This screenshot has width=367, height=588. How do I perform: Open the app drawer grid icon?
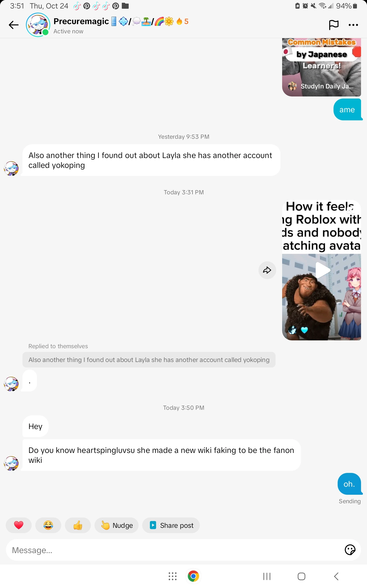click(172, 576)
